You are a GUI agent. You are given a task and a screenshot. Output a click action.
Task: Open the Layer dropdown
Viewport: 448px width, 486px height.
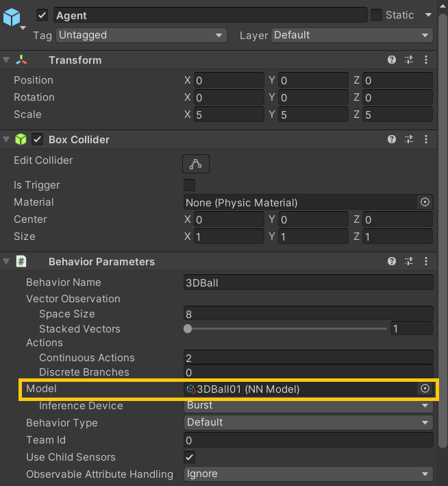(x=352, y=35)
